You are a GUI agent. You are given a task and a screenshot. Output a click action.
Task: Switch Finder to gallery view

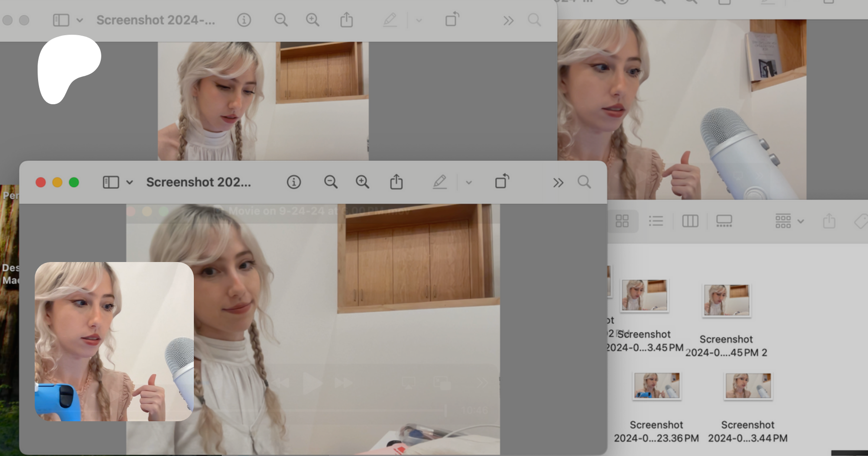(724, 221)
